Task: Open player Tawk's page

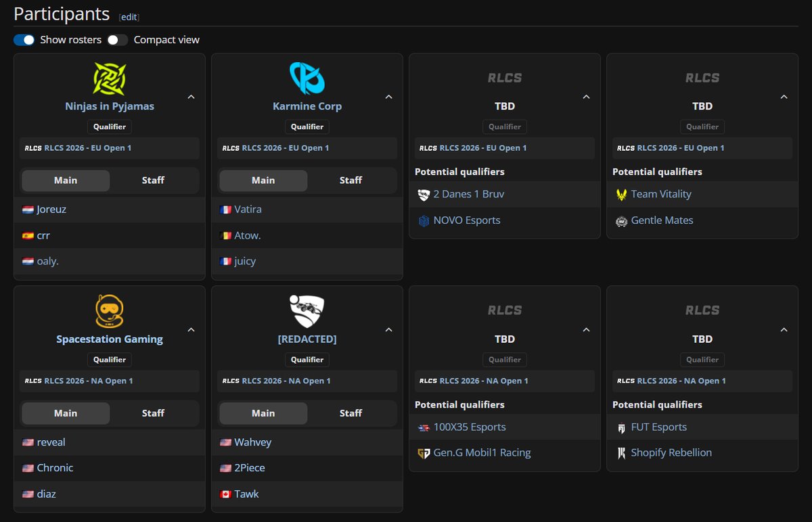Action: click(246, 494)
